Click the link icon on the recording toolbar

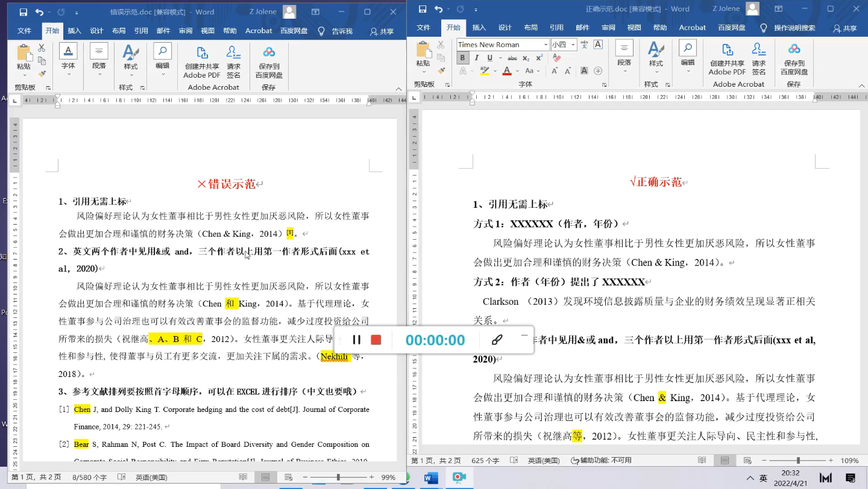click(x=497, y=340)
